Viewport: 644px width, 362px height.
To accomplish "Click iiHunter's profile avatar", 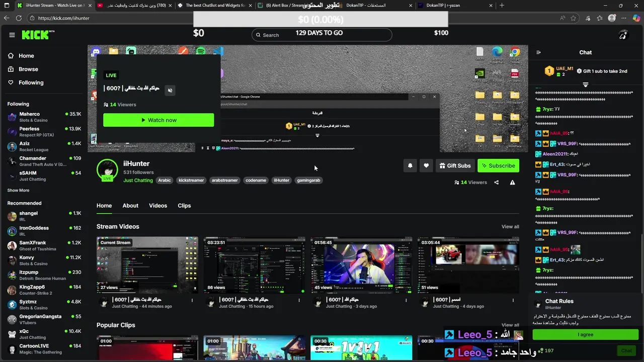I will coord(107,170).
